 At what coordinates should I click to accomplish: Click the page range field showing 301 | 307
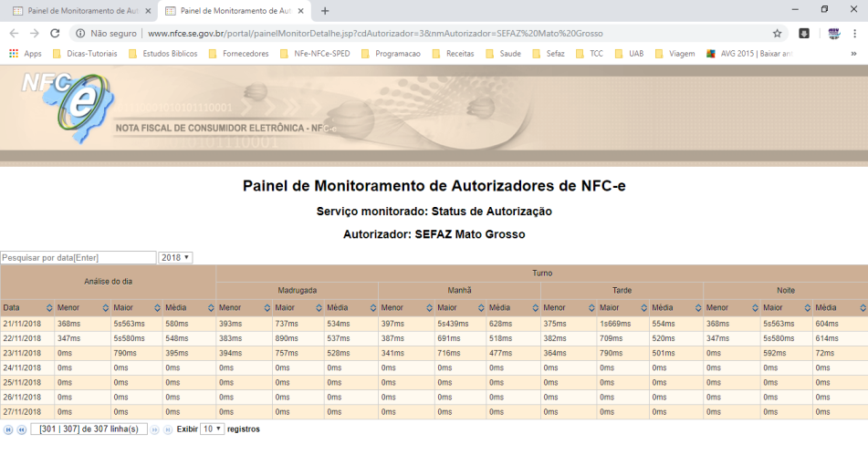coord(89,429)
